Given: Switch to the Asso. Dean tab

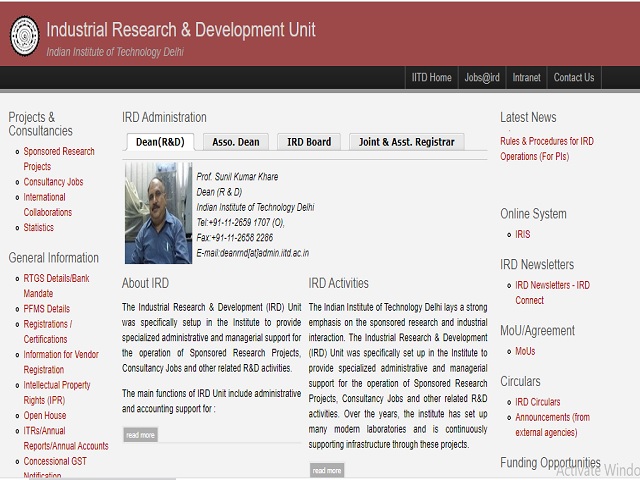Looking at the screenshot, I should tap(236, 142).
